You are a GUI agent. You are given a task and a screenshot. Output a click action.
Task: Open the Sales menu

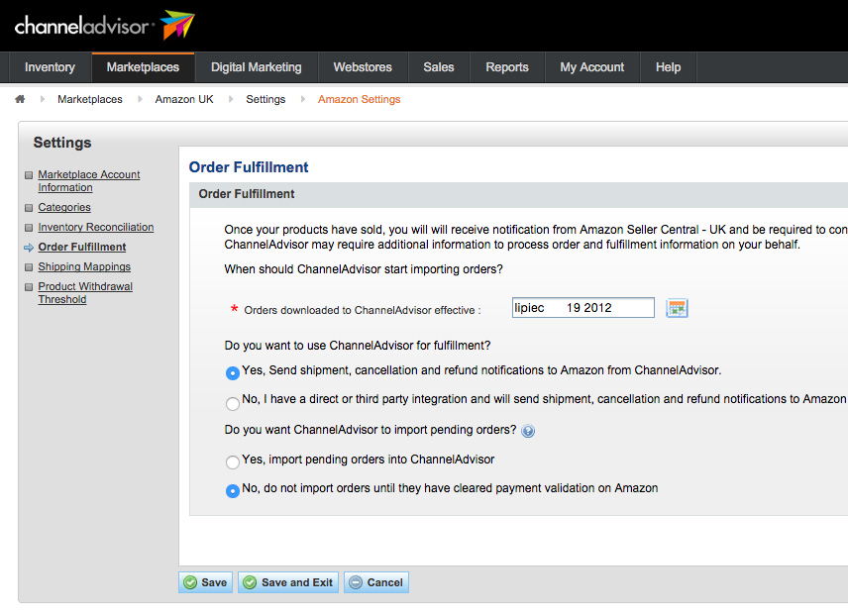tap(439, 67)
